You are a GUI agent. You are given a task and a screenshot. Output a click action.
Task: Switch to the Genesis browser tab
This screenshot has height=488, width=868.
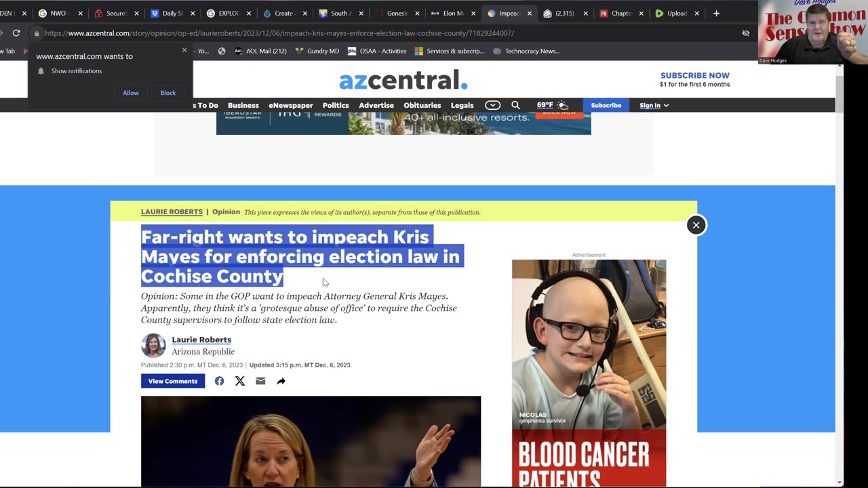pos(396,13)
